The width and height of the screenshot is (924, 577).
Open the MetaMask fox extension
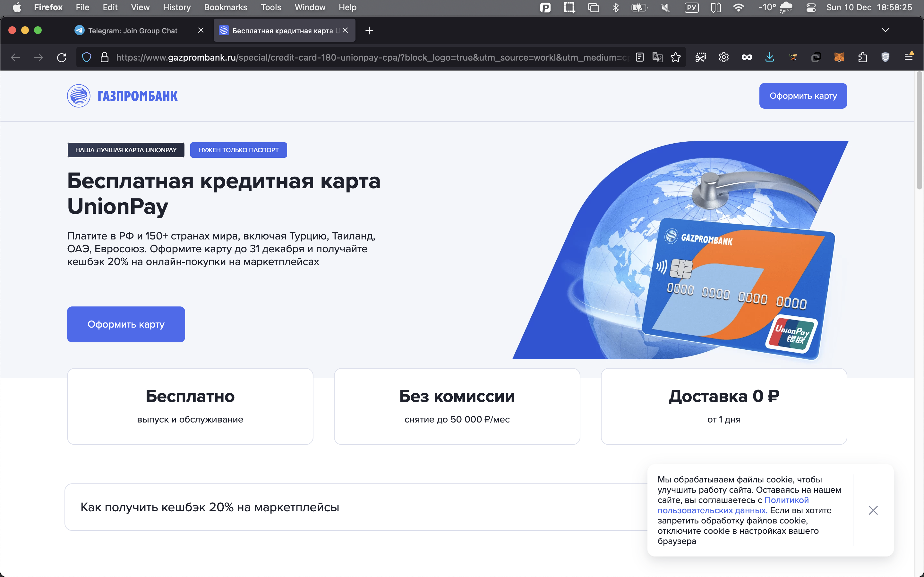839,57
